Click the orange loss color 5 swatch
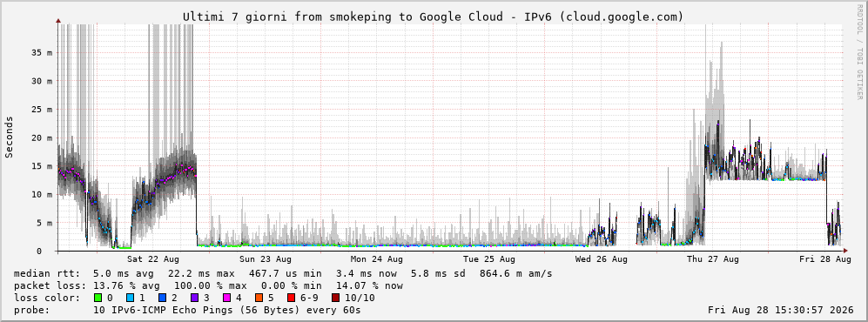This screenshot has width=868, height=322. point(259,299)
